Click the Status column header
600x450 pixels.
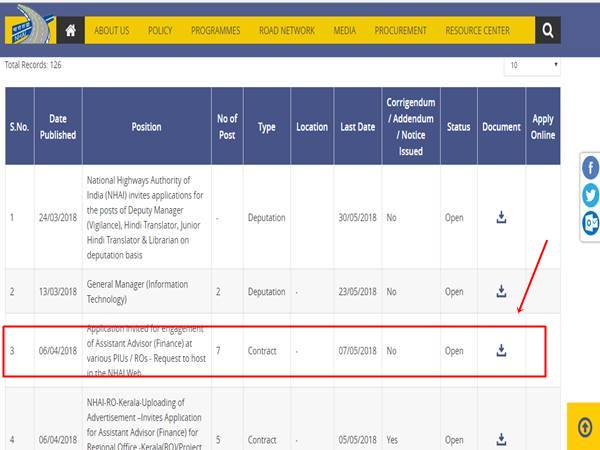coord(458,127)
